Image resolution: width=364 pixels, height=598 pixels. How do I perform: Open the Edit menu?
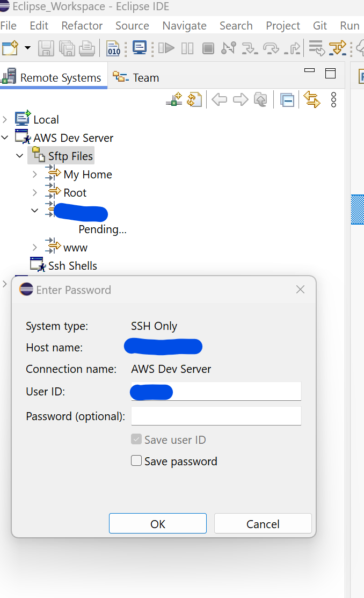click(39, 26)
